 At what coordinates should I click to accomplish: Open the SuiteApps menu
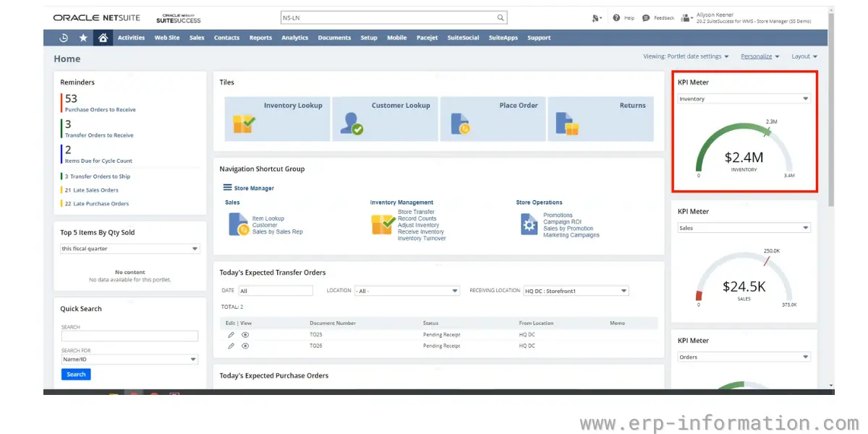(x=503, y=38)
